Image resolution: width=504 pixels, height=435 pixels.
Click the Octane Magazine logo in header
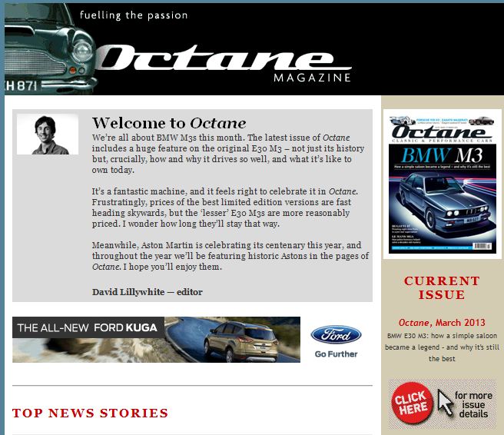click(x=224, y=63)
